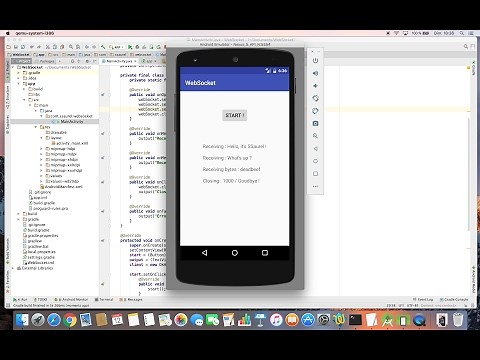The width and height of the screenshot is (480, 360).
Task: Click the Open folder toolbar icon
Action: [x=9, y=47]
